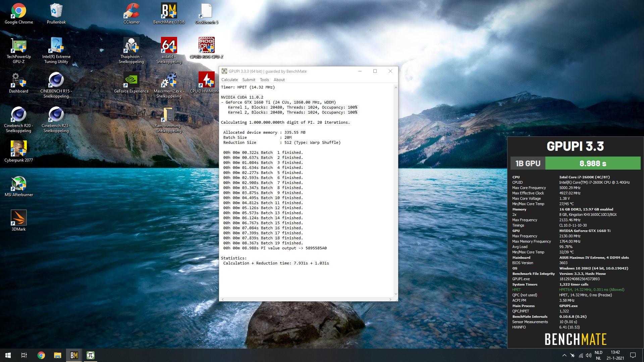
Task: Open BenchMate 0.10.6 desktop icon
Action: 169,14
